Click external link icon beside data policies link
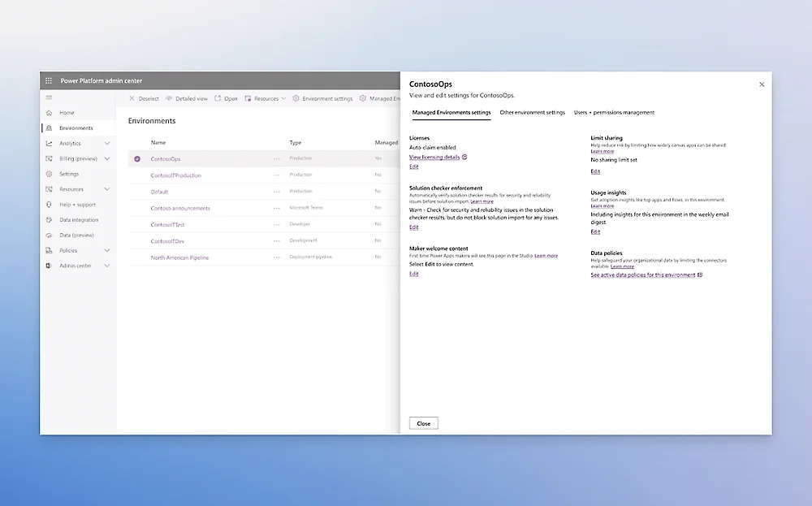This screenshot has height=506, width=812. pyautogui.click(x=700, y=275)
